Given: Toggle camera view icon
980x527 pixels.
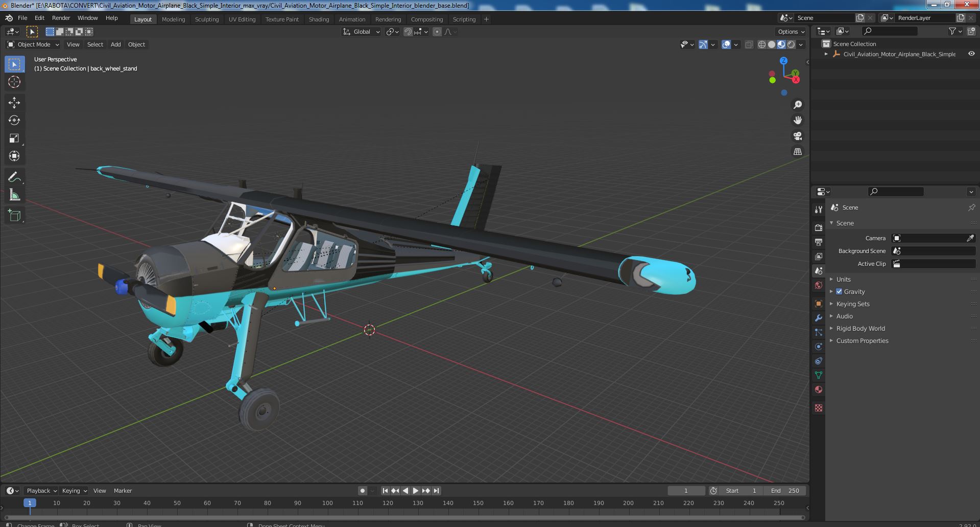Looking at the screenshot, I should tap(797, 136).
